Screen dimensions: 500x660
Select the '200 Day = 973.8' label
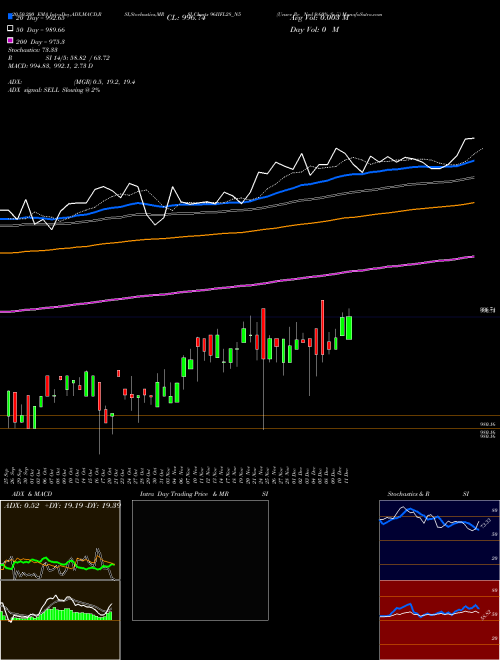[40, 42]
